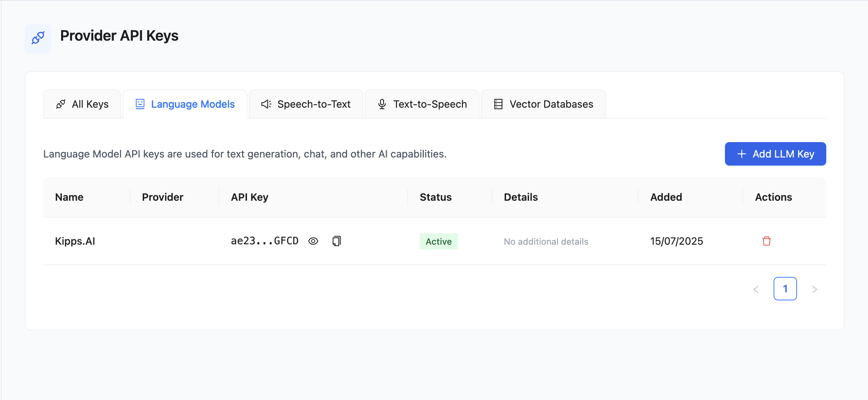Go to next page arrow
The image size is (868, 400).
[815, 289]
